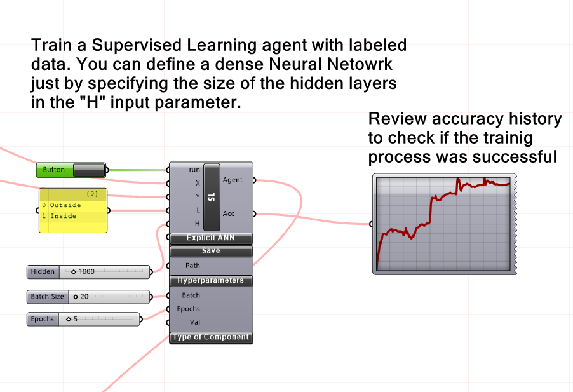The height and width of the screenshot is (392, 573).
Task: Click the Y input port on SL
Action: 167,197
